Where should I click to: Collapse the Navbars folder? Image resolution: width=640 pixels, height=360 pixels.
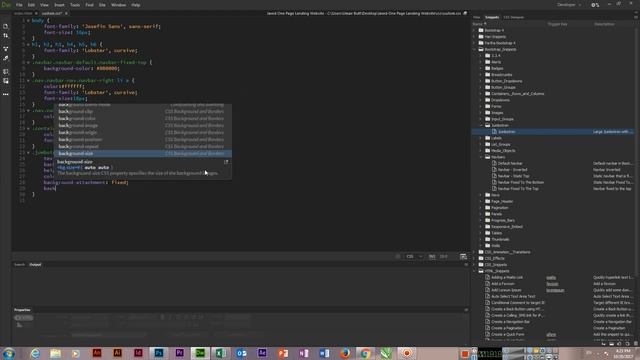coord(481,157)
